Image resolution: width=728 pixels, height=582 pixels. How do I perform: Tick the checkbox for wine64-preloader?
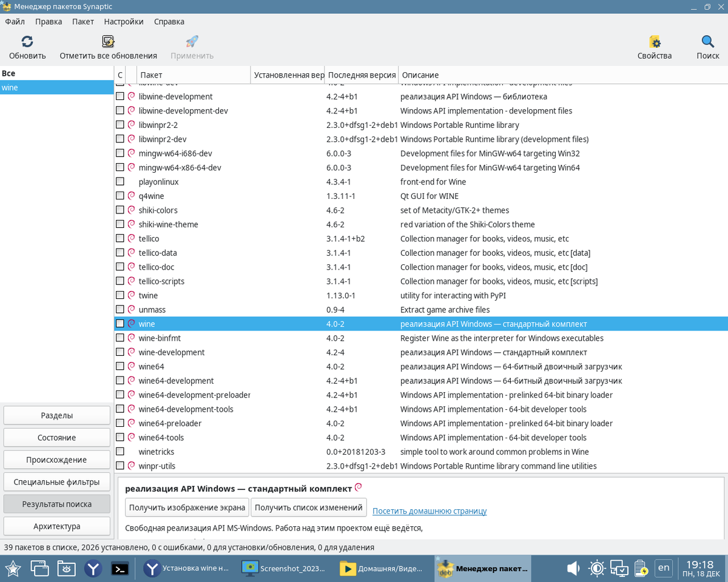click(x=120, y=423)
